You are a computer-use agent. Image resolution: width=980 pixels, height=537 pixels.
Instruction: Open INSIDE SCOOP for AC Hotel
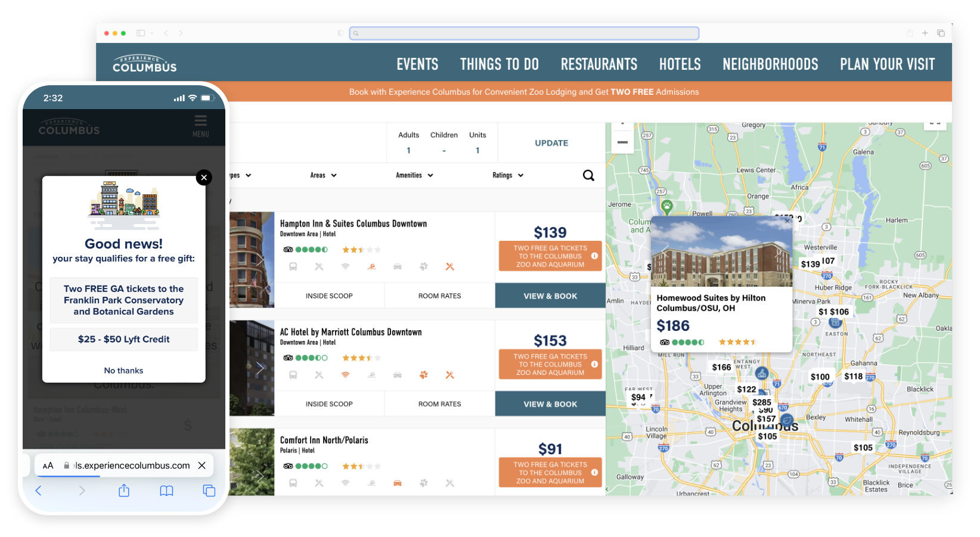[329, 404]
